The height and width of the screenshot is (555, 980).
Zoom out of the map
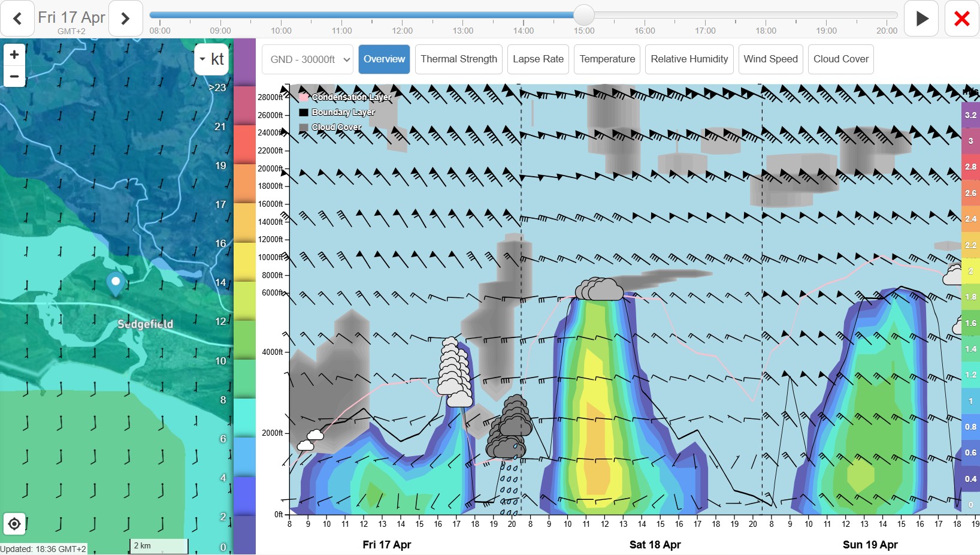point(14,77)
